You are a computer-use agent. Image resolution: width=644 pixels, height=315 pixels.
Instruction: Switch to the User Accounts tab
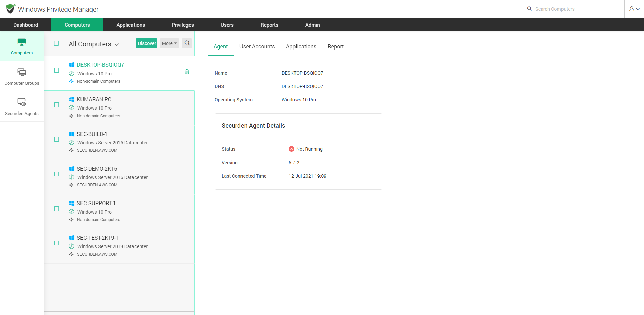point(257,46)
